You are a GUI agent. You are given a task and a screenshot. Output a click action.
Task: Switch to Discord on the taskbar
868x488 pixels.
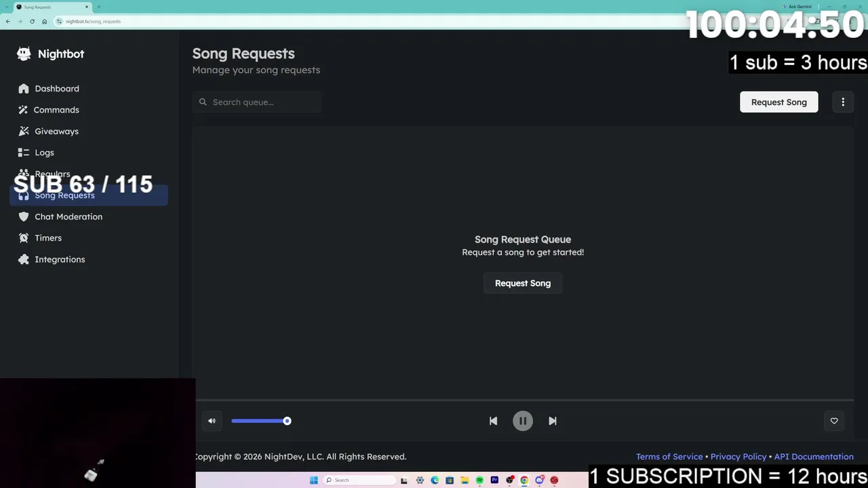[539, 481]
